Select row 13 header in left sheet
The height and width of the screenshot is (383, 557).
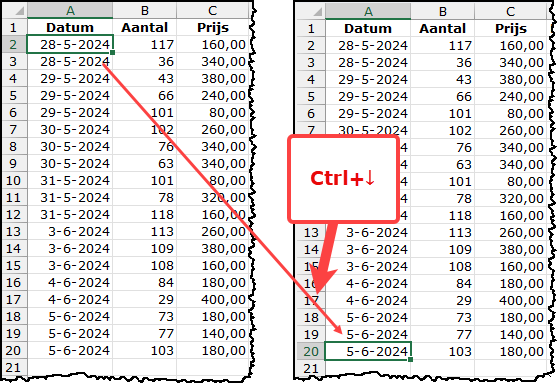click(x=15, y=231)
